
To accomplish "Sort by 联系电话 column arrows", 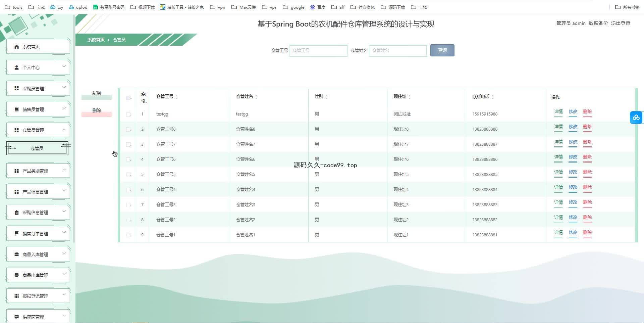I will (x=492, y=97).
